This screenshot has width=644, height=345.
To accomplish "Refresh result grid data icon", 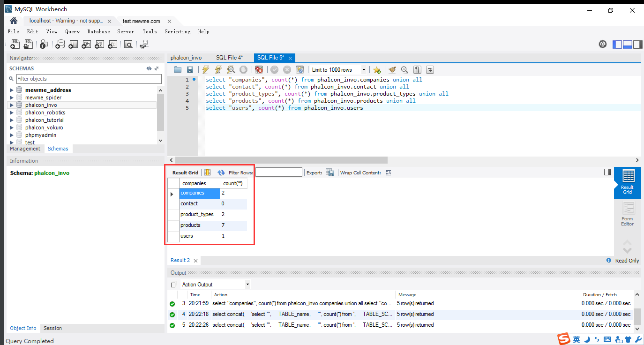I will pos(221,172).
